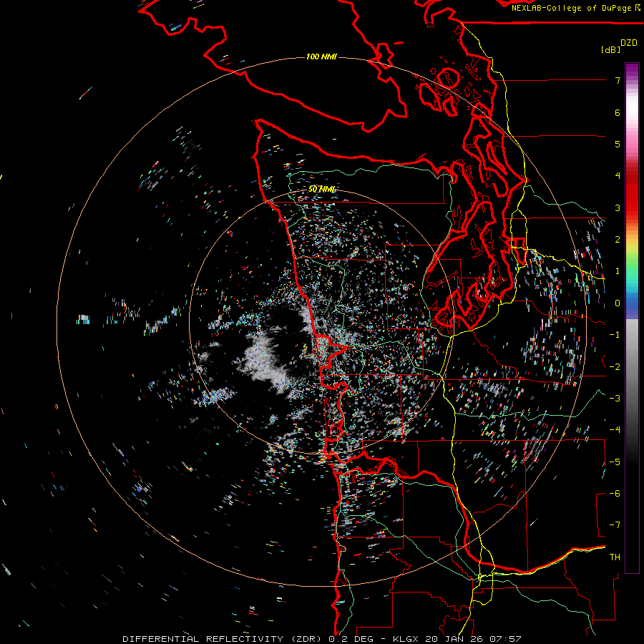Image resolution: width=644 pixels, height=644 pixels.
Task: Click the 2 value on color scale
Action: pyautogui.click(x=618, y=240)
